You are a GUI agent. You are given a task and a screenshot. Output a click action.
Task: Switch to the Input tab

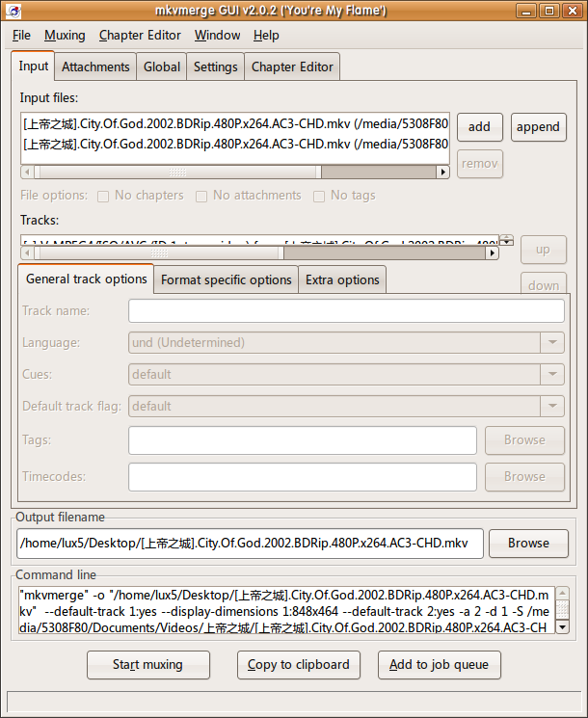pos(33,66)
